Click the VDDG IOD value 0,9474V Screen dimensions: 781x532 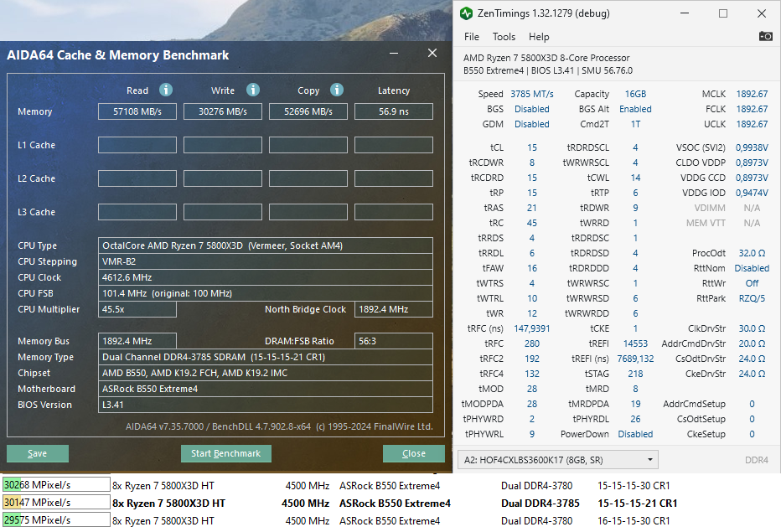point(752,193)
